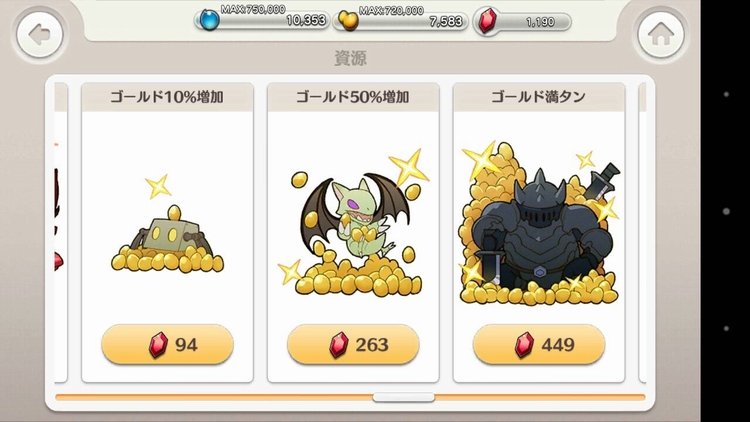
Task: Open the ゴールド10%増加 card header
Action: pos(167,97)
